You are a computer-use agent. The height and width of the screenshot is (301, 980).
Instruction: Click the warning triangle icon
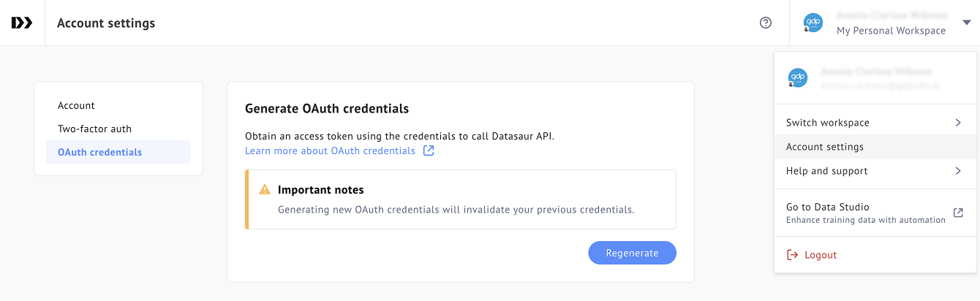point(265,190)
